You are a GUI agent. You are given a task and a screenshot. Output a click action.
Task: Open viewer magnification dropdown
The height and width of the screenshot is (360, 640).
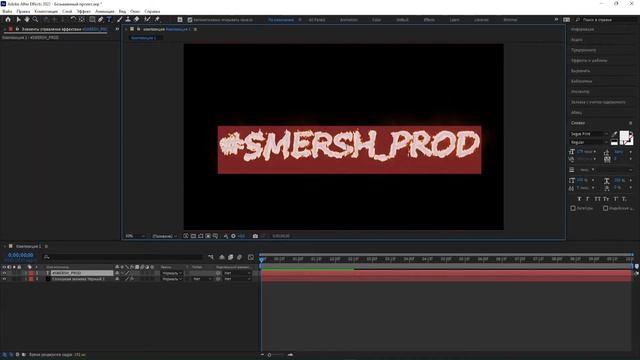point(135,236)
